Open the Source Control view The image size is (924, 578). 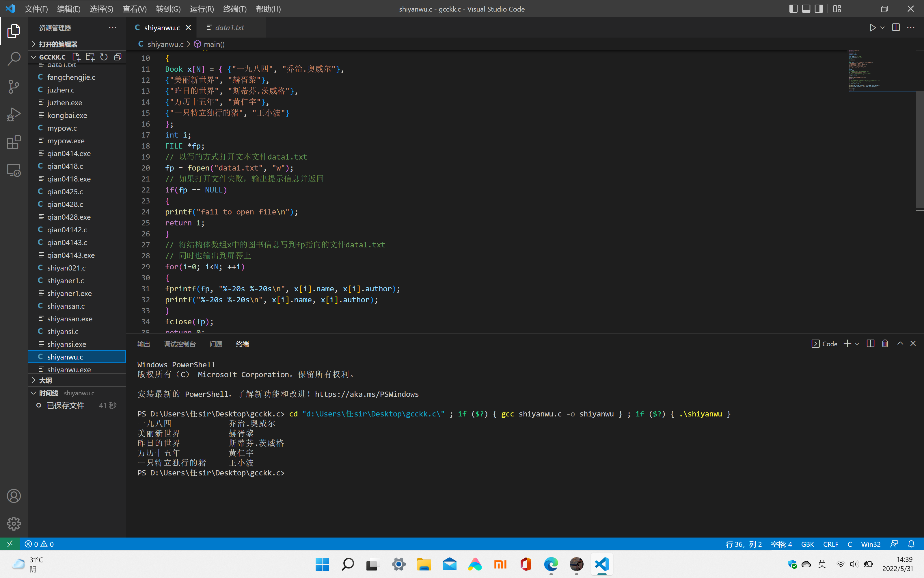(x=14, y=87)
